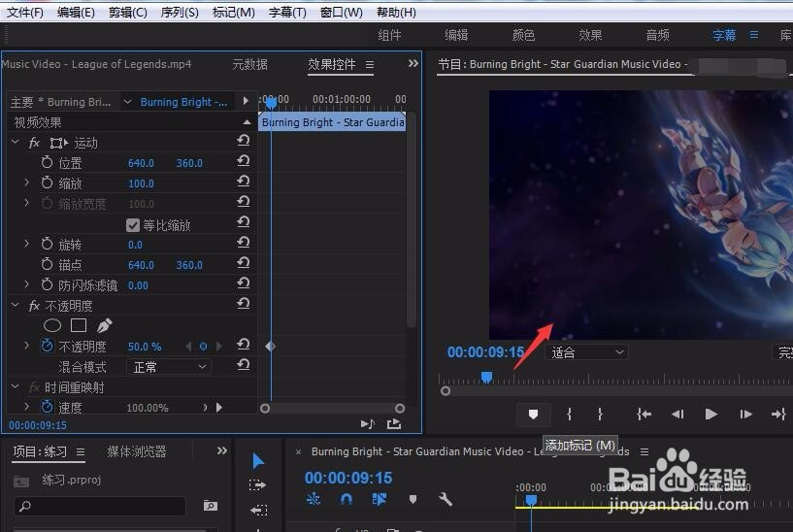Click the 添加标记 marker button

[x=533, y=415]
